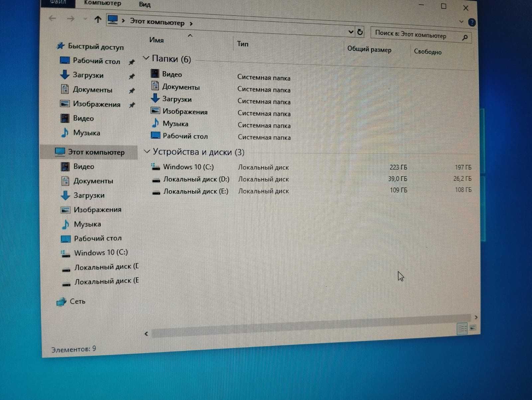
Task: Select Музыка under Этот компьютер in sidebar
Action: pyautogui.click(x=87, y=224)
